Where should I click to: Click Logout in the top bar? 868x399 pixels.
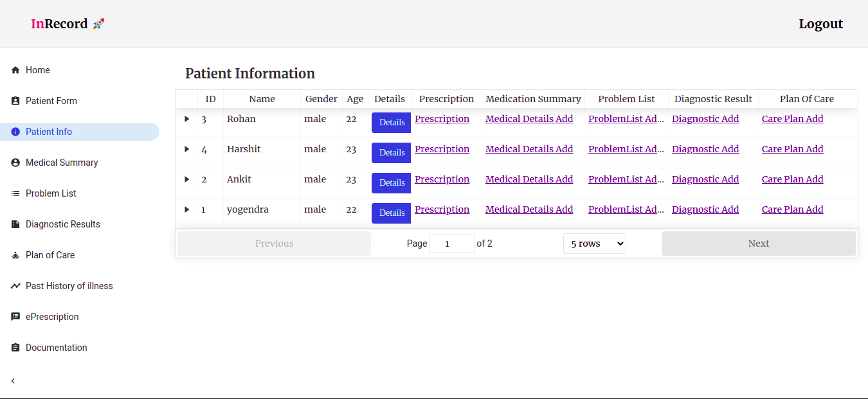point(820,23)
